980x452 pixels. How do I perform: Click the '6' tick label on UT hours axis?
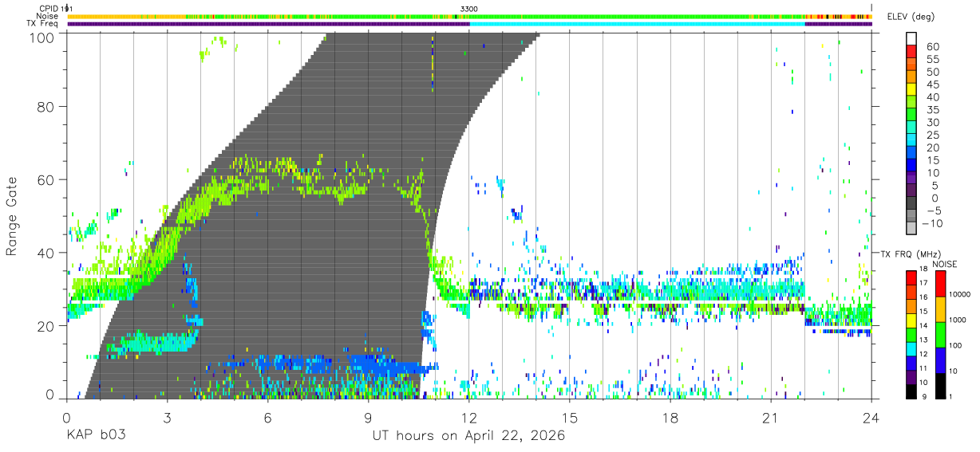click(x=267, y=418)
